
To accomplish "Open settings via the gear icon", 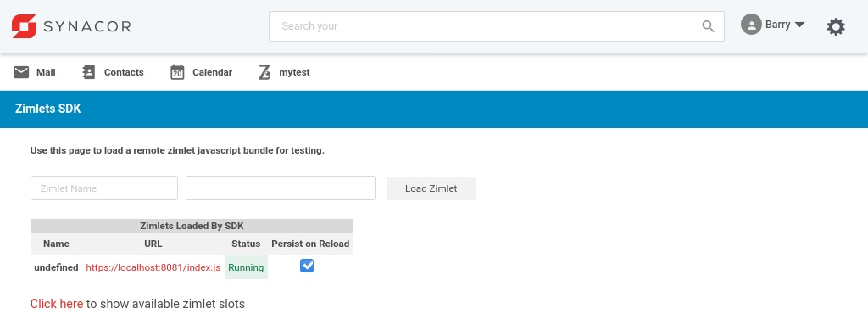I will [836, 26].
